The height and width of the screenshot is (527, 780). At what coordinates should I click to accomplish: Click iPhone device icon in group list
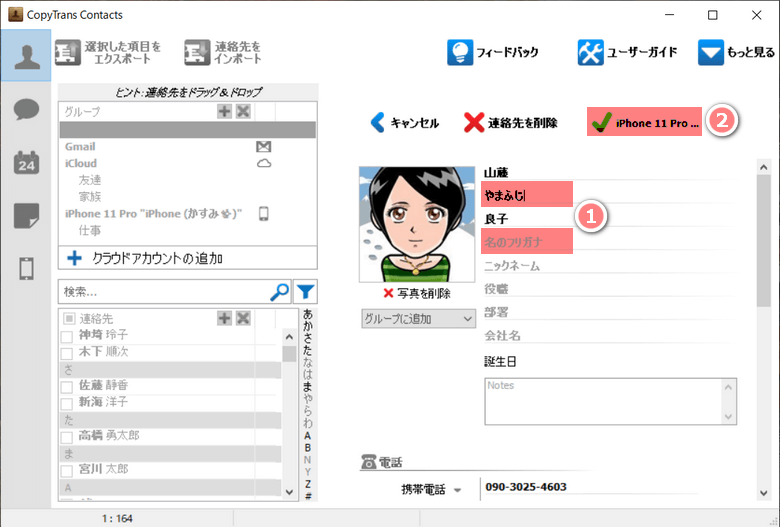(264, 213)
